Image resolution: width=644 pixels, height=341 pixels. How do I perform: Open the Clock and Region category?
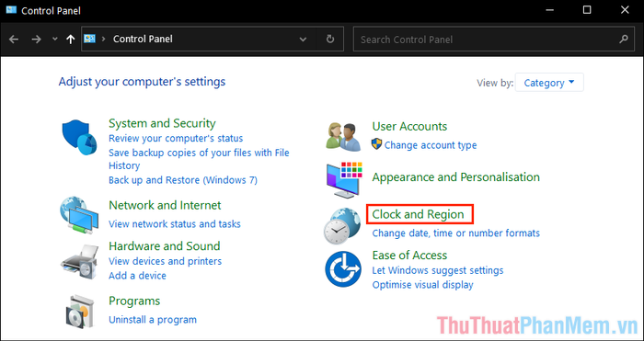(x=418, y=214)
